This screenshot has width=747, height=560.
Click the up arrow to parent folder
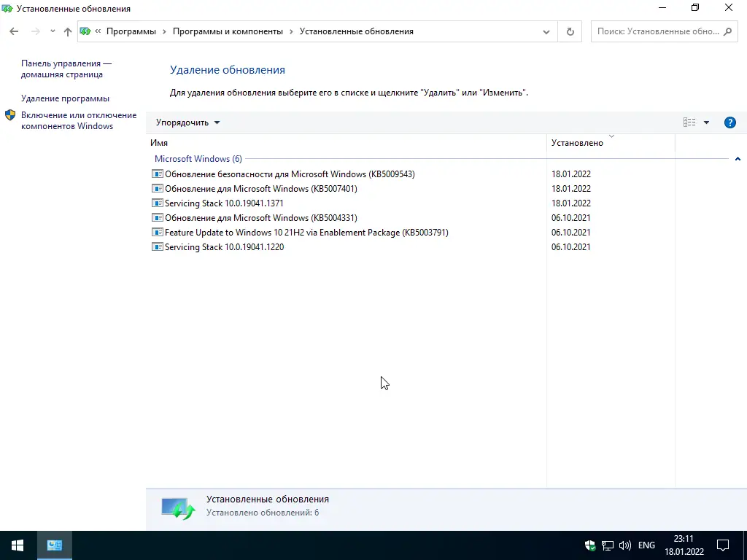[x=68, y=31]
